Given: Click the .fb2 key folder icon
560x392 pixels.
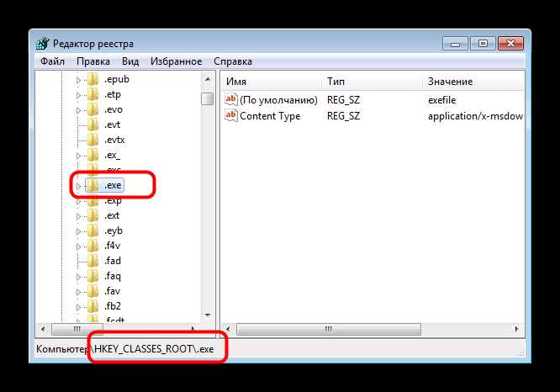Looking at the screenshot, I should pos(92,306).
